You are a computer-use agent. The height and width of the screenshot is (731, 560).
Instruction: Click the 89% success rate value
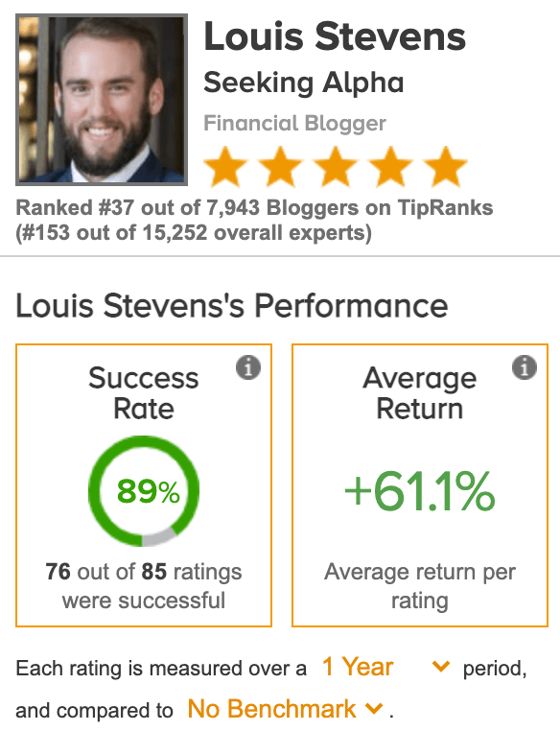click(149, 491)
